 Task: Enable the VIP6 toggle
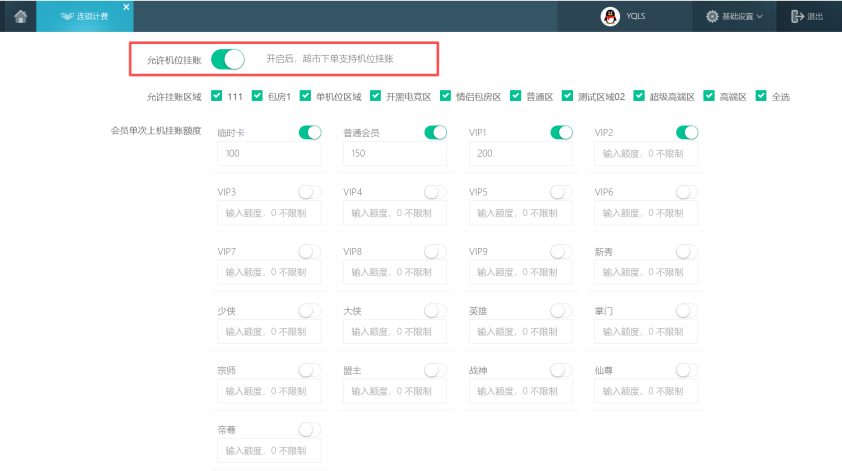click(687, 192)
